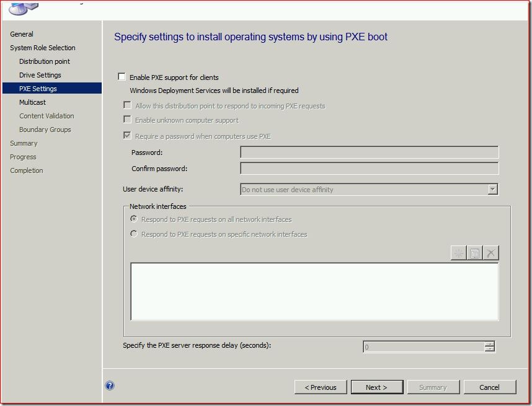Viewport: 532px width, 406px height.
Task: Click the < Previous button
Action: coord(321,387)
